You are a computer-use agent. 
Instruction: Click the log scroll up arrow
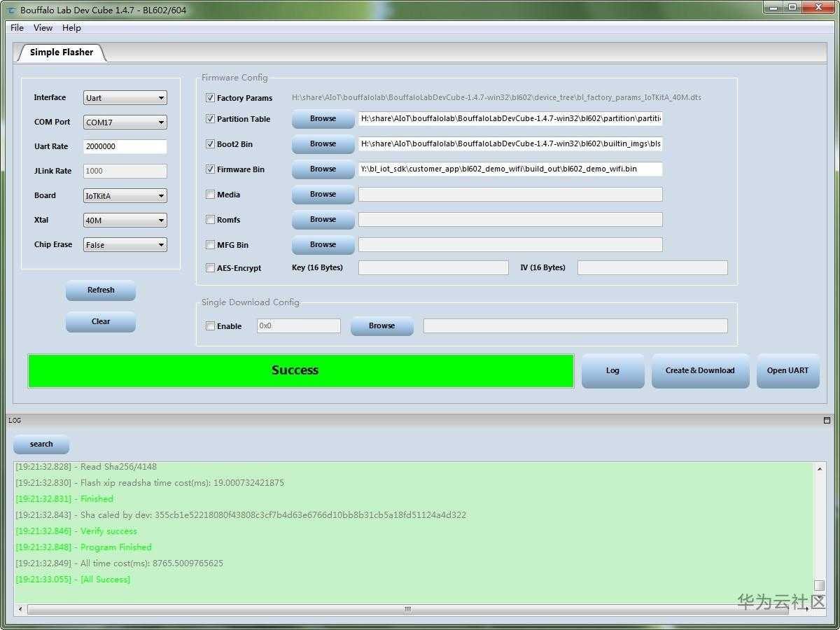pos(819,468)
